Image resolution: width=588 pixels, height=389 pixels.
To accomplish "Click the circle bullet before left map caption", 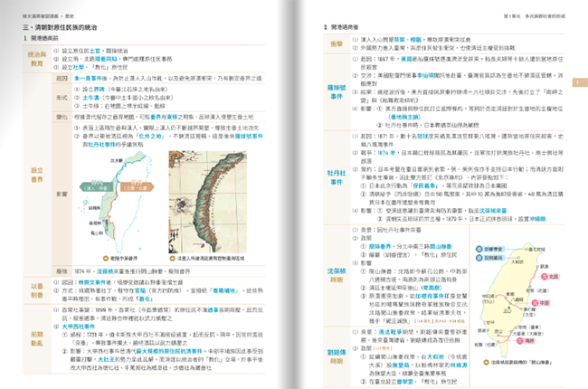I will [106, 259].
